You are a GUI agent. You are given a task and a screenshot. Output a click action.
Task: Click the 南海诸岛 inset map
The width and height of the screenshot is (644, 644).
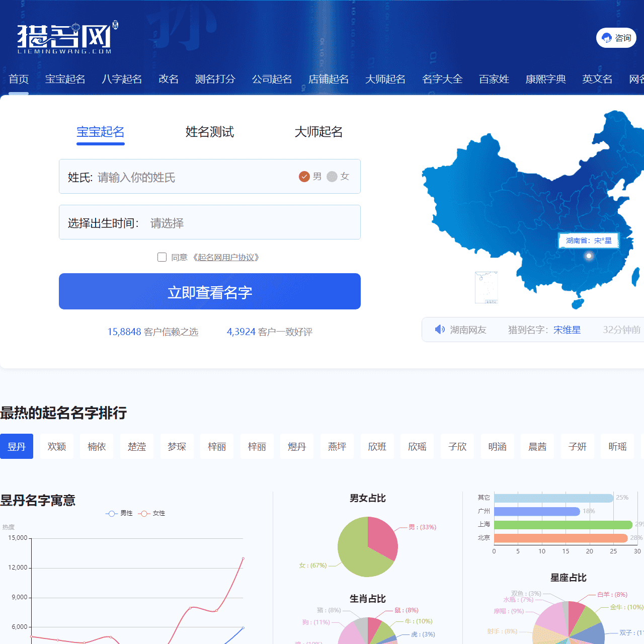486,287
